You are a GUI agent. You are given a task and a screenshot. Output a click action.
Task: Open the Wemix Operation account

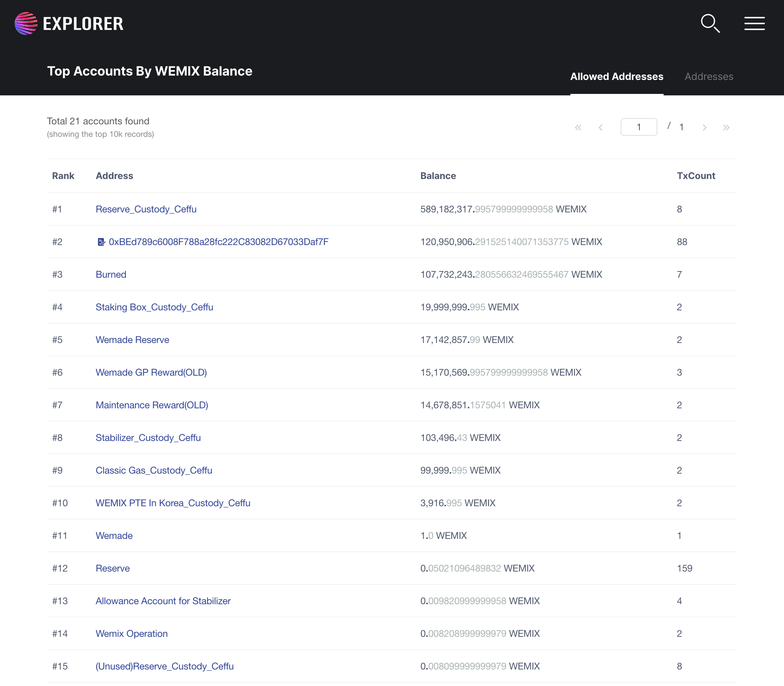point(131,634)
